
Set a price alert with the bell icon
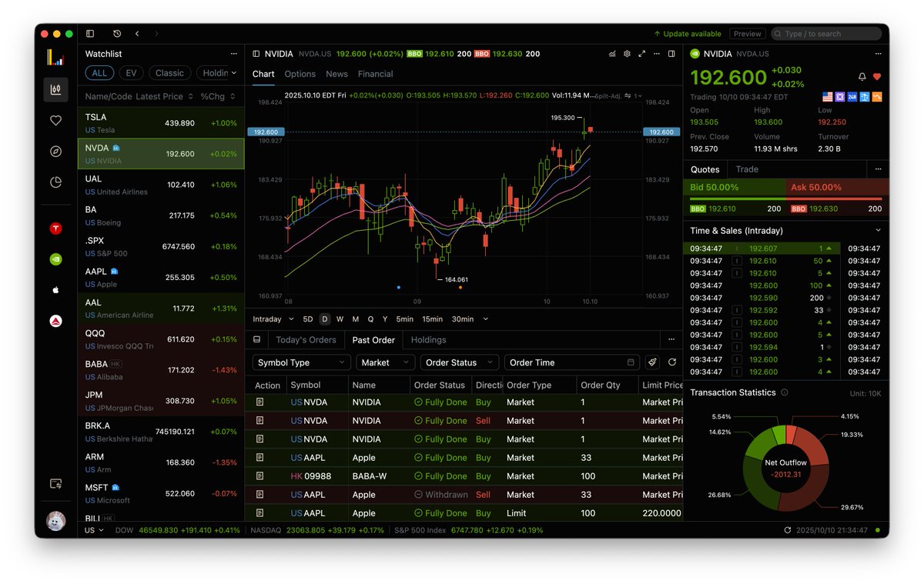(x=862, y=77)
